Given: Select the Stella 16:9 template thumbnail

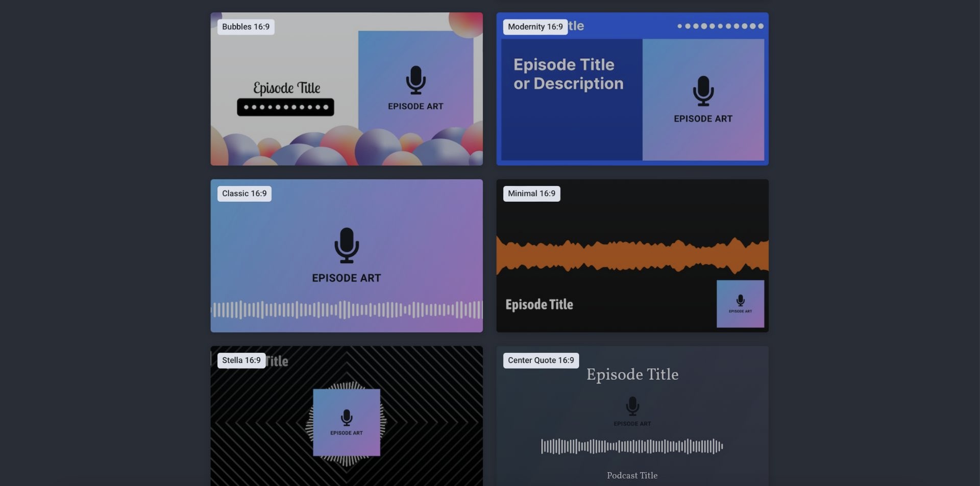Looking at the screenshot, I should pyautogui.click(x=347, y=416).
